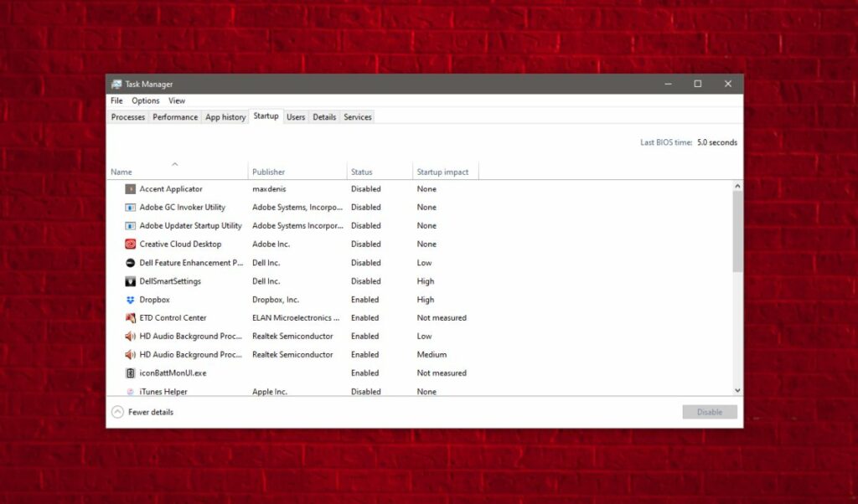Open the Options menu

[x=145, y=100]
